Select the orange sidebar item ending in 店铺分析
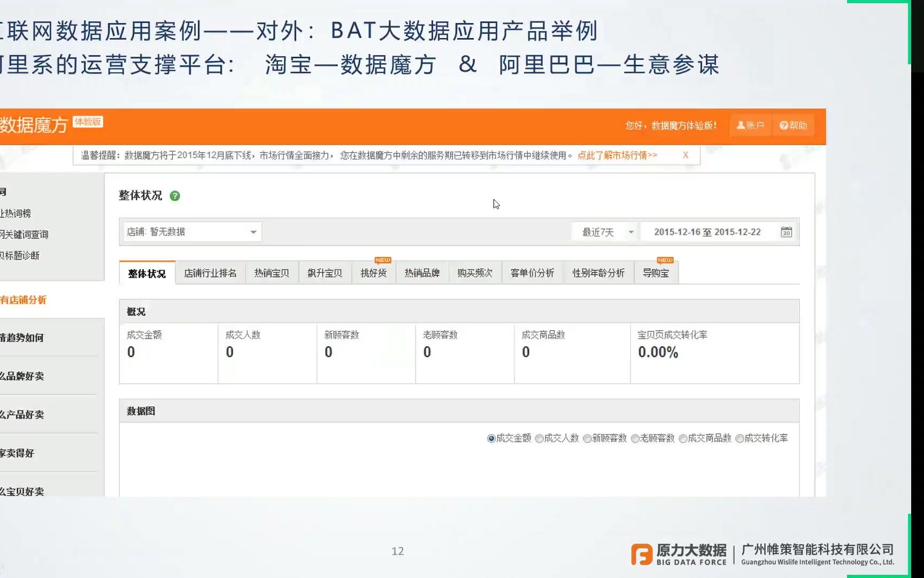The image size is (924, 578). pyautogui.click(x=24, y=300)
